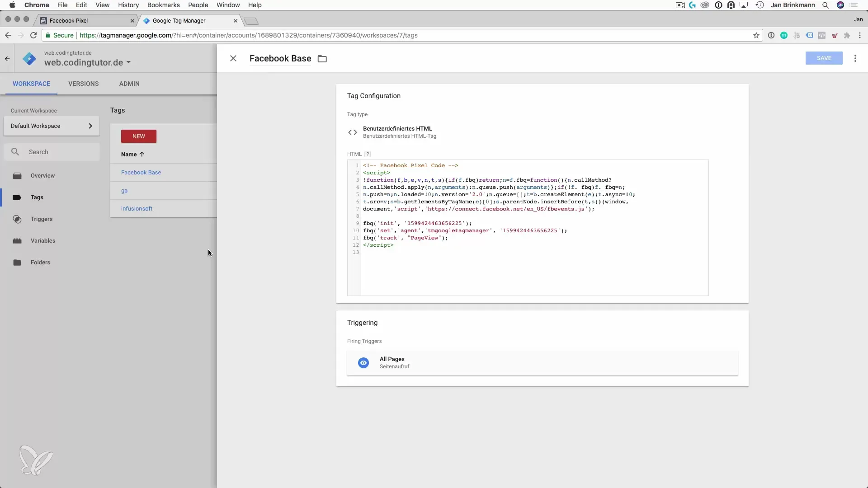The height and width of the screenshot is (488, 868).
Task: Expand the Default Workspace selector
Action: [52, 126]
